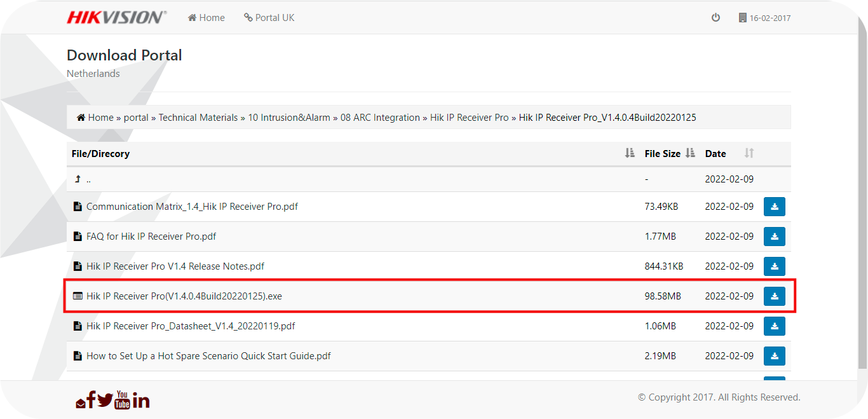Open Portal UK navigation link

269,18
